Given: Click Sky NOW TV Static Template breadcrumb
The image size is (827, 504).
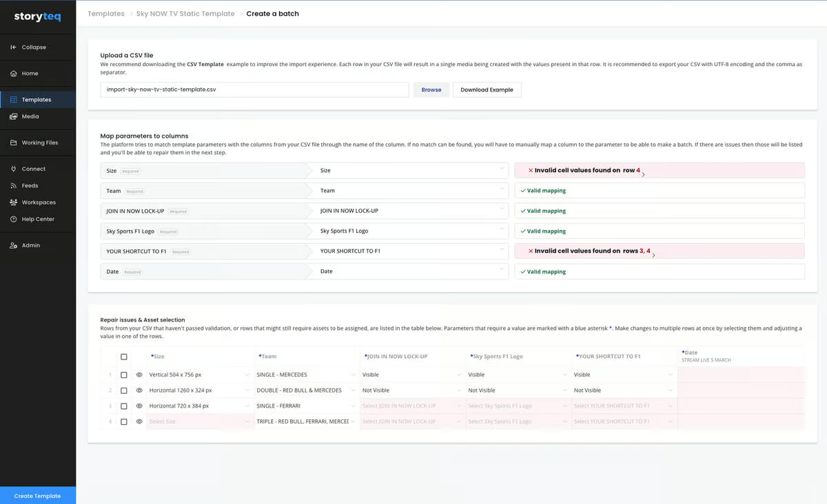Looking at the screenshot, I should tap(185, 13).
